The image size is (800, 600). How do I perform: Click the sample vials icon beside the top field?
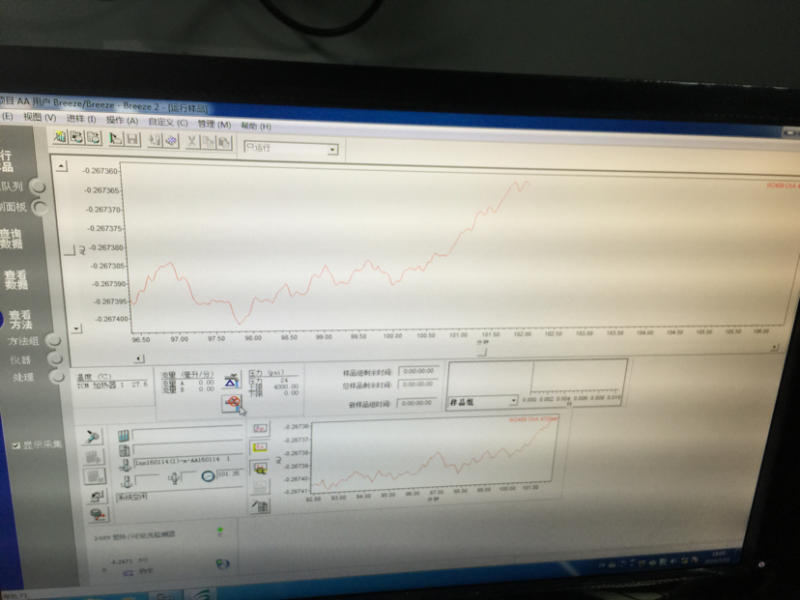[x=123, y=436]
